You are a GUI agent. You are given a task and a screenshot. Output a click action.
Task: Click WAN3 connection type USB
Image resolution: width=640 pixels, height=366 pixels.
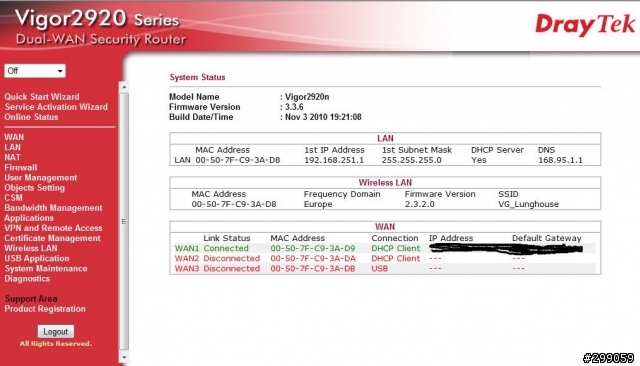click(x=380, y=268)
